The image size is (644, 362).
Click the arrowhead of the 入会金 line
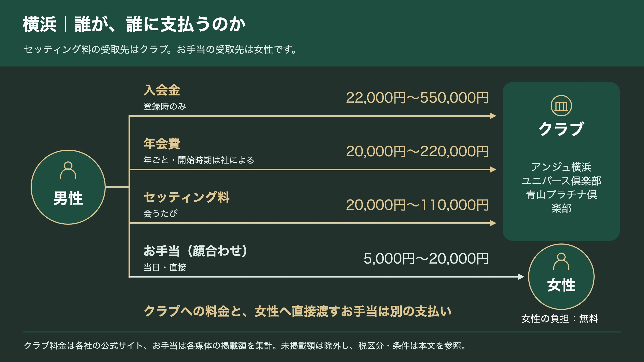point(493,116)
